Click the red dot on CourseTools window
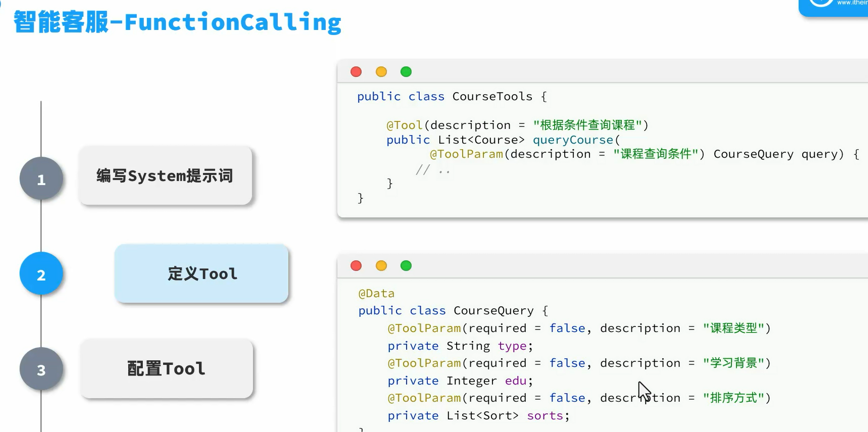This screenshot has height=432, width=868. [x=356, y=72]
